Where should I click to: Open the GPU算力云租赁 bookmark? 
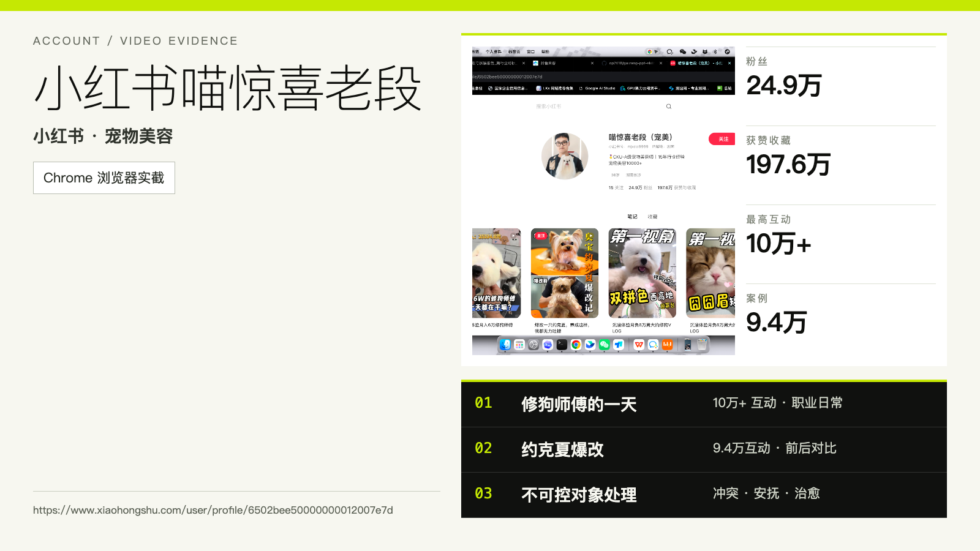pos(640,88)
